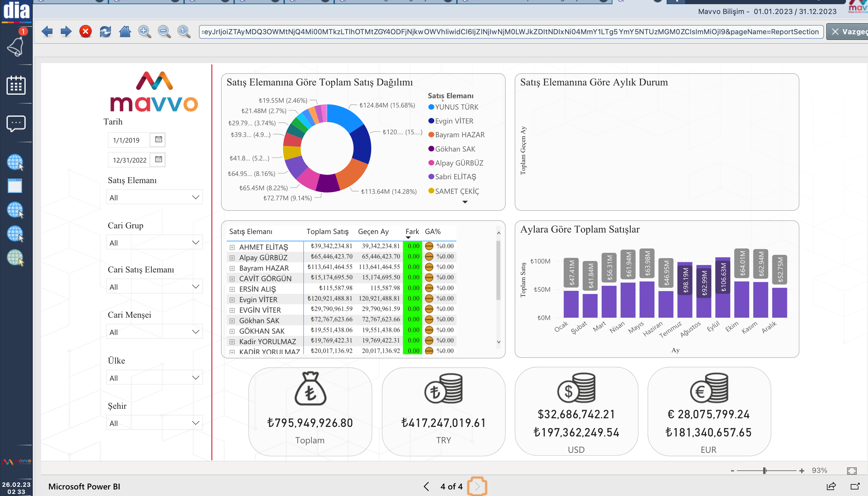Sort table by Fark column
This screenshot has height=496, width=868.
[x=412, y=231]
